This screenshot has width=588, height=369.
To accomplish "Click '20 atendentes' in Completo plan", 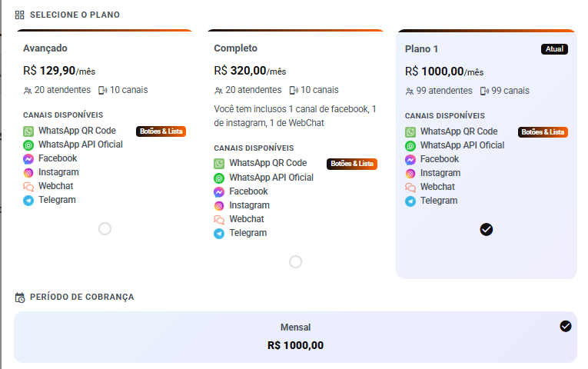I will (254, 90).
